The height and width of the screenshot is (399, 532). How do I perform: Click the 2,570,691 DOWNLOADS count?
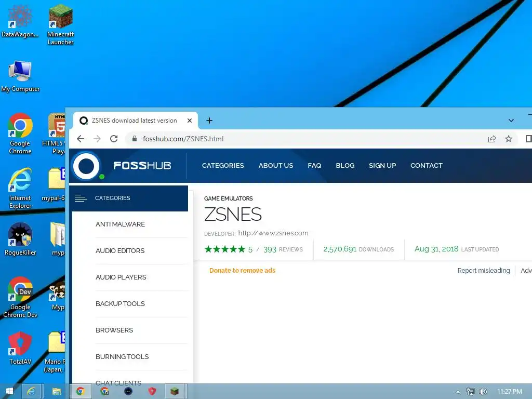358,249
